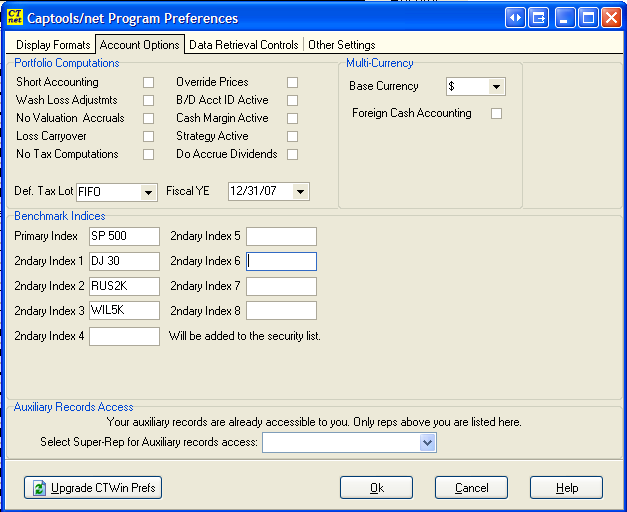Image resolution: width=627 pixels, height=512 pixels.
Task: Click the Cancel button
Action: [x=471, y=487]
